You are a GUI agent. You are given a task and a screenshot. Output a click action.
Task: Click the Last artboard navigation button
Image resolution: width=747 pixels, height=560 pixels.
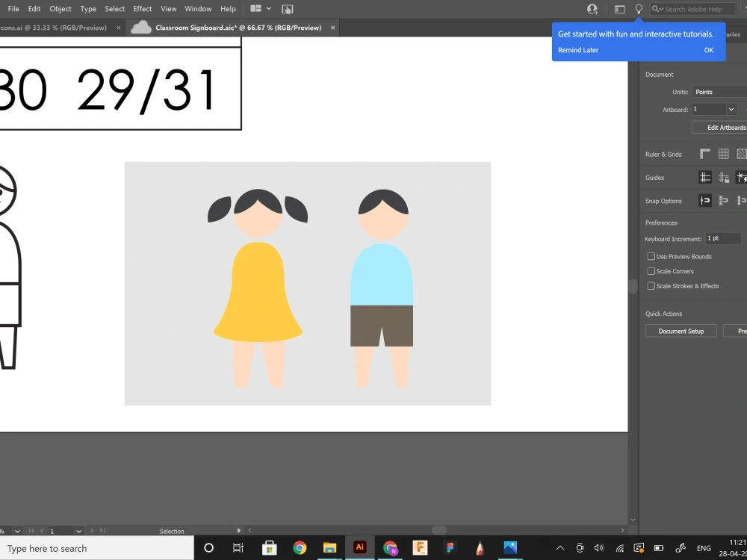coord(102,530)
